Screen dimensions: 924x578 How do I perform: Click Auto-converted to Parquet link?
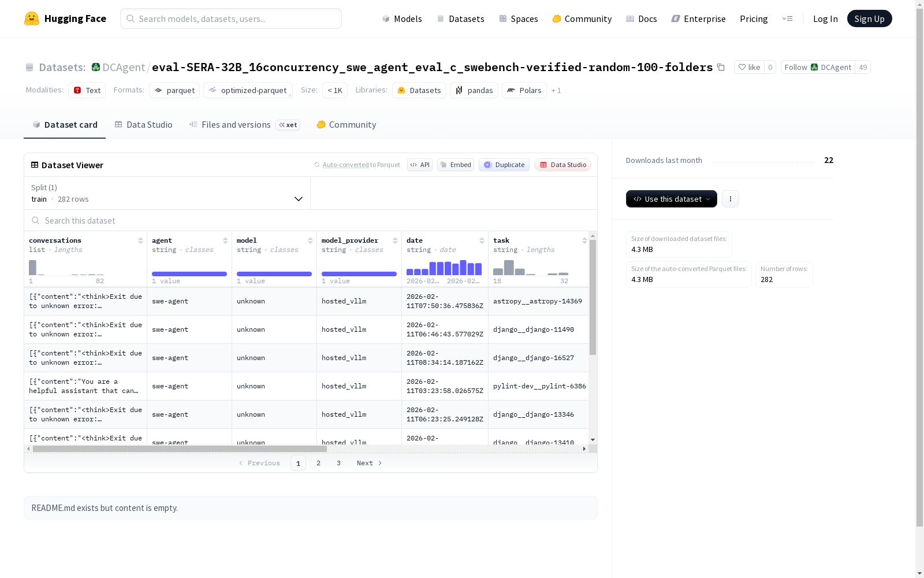point(361,165)
